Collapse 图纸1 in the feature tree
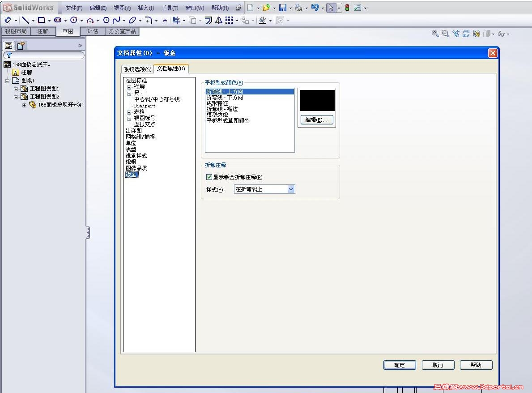 coord(8,81)
